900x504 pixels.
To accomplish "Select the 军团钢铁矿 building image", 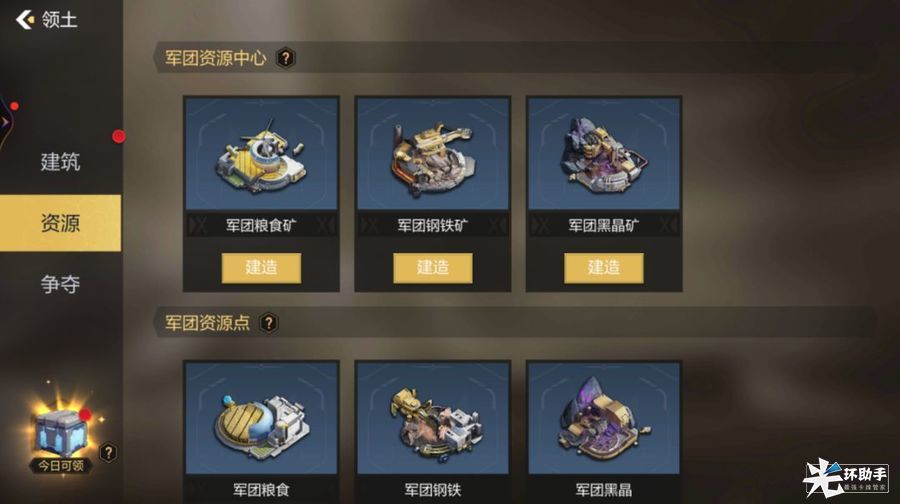I will coord(433,154).
